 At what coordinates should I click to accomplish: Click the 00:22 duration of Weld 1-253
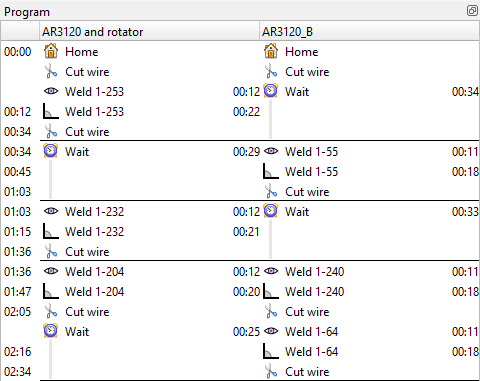tap(246, 112)
